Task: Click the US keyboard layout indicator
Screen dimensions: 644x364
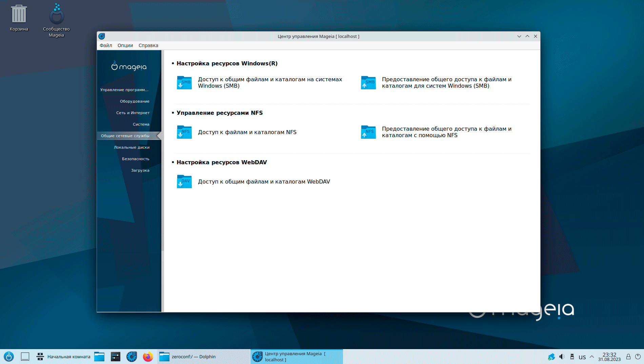Action: (582, 357)
